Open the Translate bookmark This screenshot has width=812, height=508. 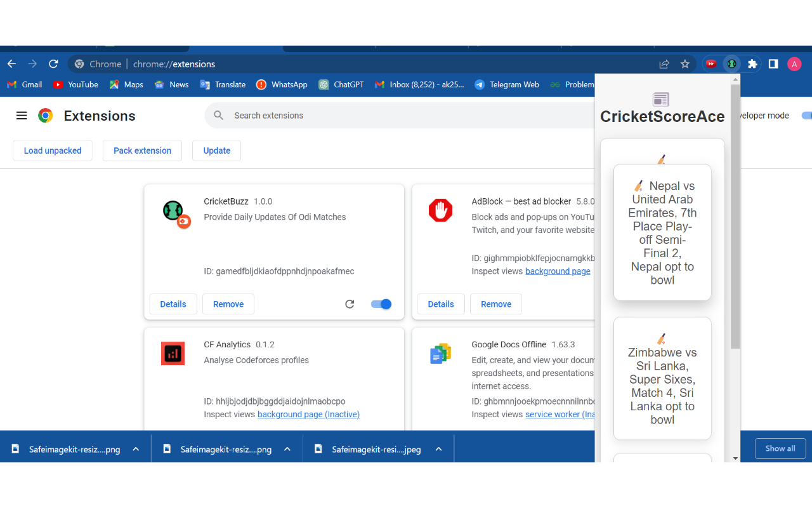tap(223, 84)
